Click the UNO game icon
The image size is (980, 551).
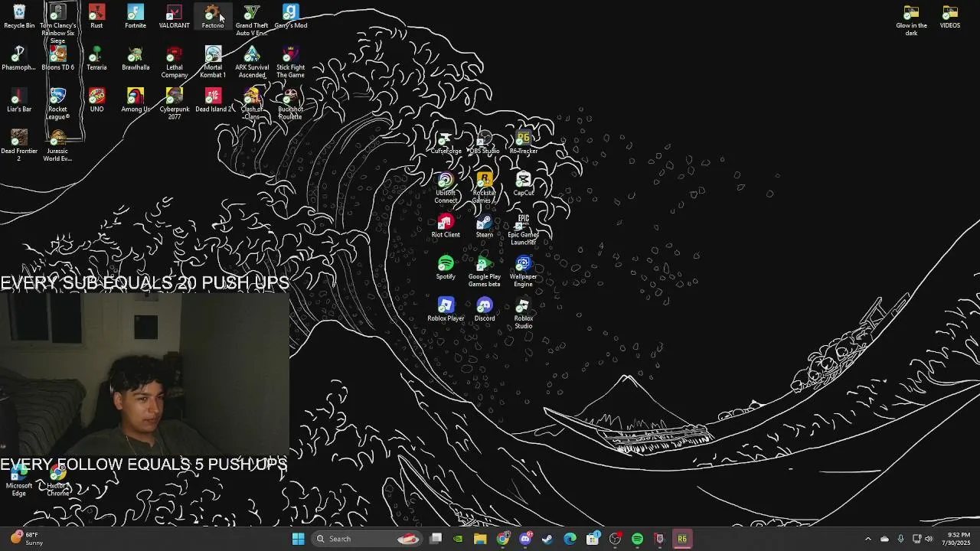[96, 101]
